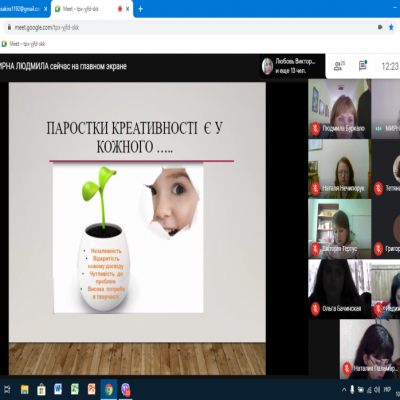Switch keyboard language indicator УКР
The height and width of the screenshot is (400, 400).
click(x=387, y=389)
